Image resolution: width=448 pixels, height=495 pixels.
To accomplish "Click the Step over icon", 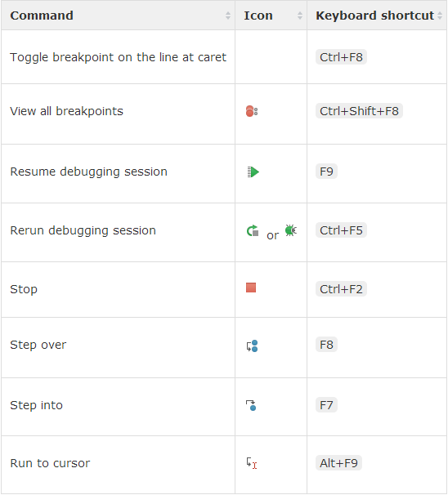I will pos(252,346).
